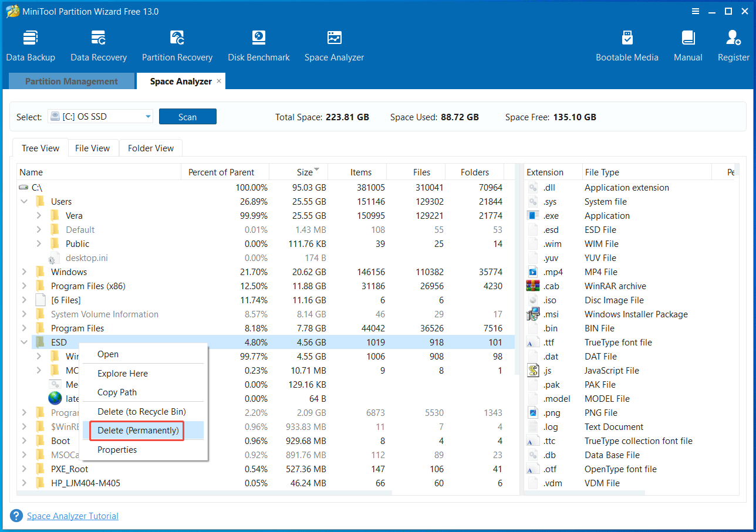Open the Space Analyzer Tutorial link
Image resolution: width=756 pixels, height=532 pixels.
point(72,516)
